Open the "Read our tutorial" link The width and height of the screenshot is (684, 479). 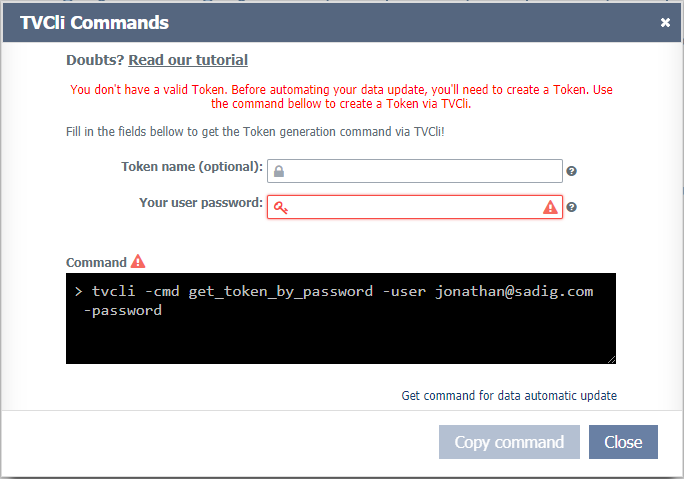(x=188, y=60)
